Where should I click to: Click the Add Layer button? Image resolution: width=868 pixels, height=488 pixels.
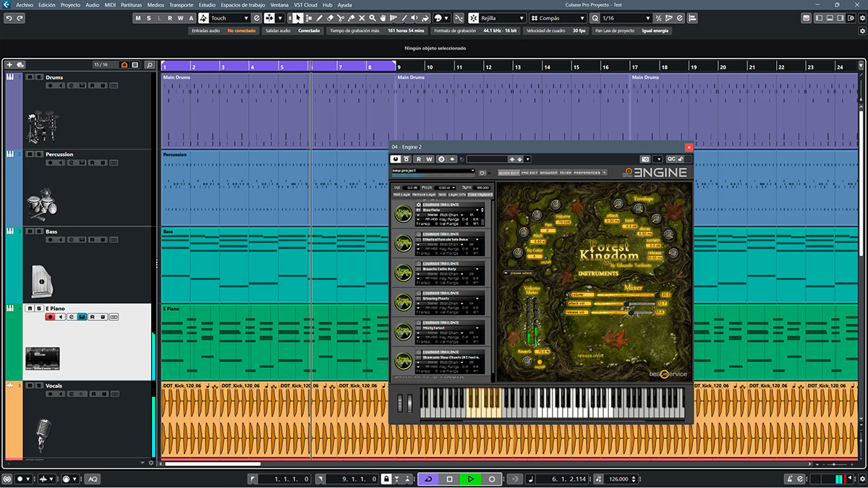402,194
